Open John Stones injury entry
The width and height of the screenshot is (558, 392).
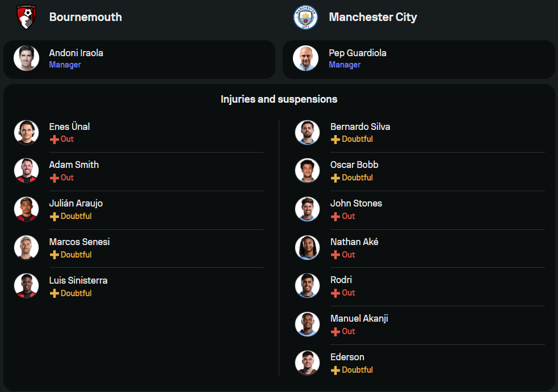point(420,210)
